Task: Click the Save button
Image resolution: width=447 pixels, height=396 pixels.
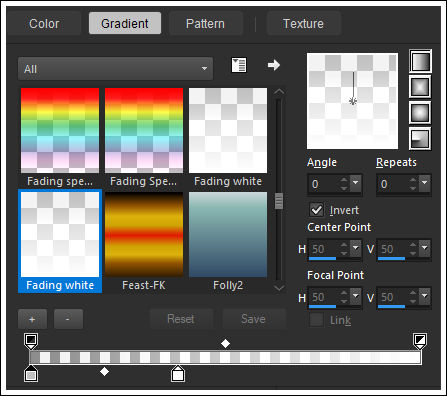Action: coord(253,319)
